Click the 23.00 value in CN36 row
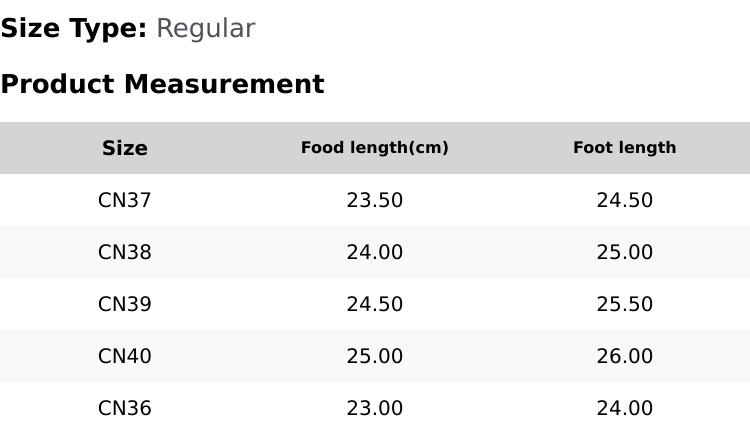Viewport: 750px width, 434px height. 375,408
